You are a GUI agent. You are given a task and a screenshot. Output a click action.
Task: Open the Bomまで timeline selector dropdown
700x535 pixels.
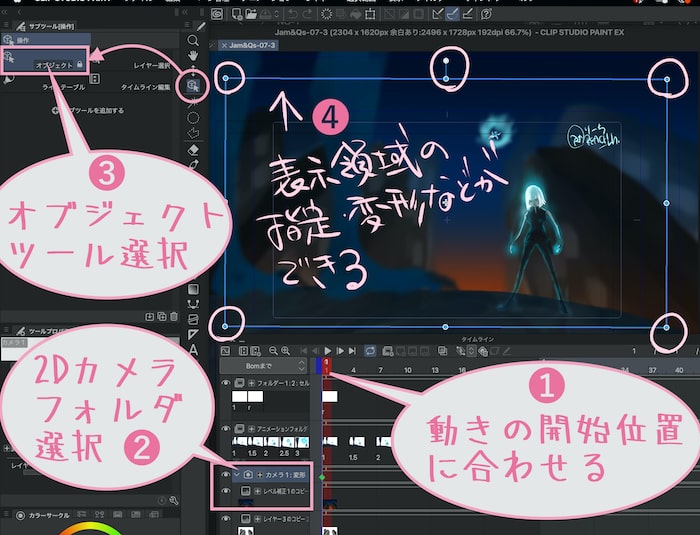[262, 366]
